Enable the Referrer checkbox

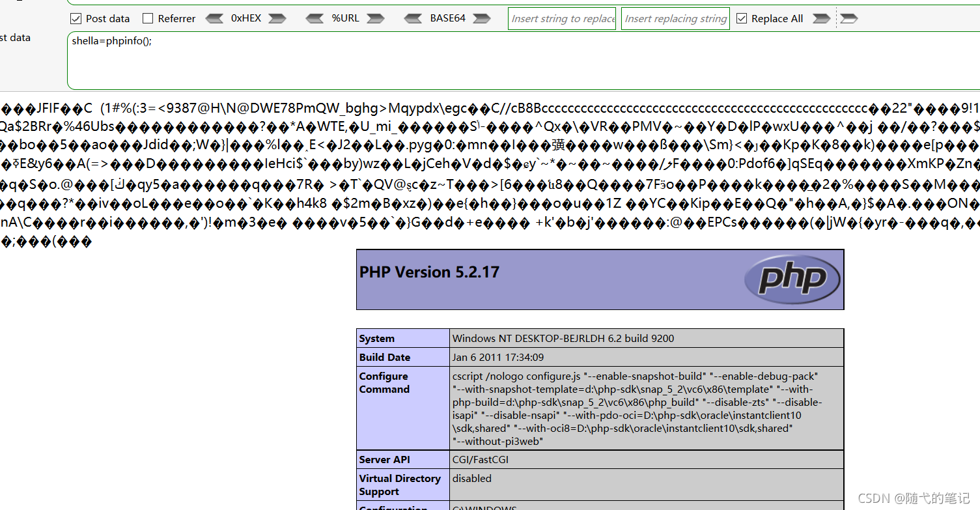[x=148, y=18]
